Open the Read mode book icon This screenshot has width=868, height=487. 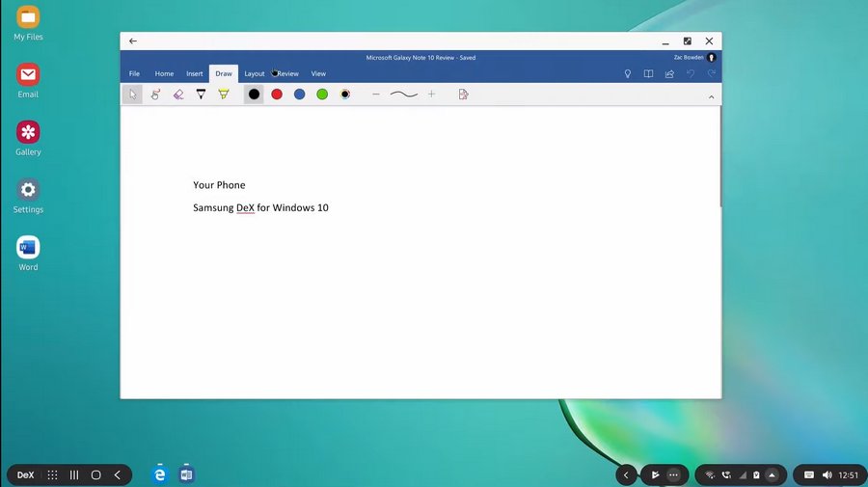click(648, 73)
